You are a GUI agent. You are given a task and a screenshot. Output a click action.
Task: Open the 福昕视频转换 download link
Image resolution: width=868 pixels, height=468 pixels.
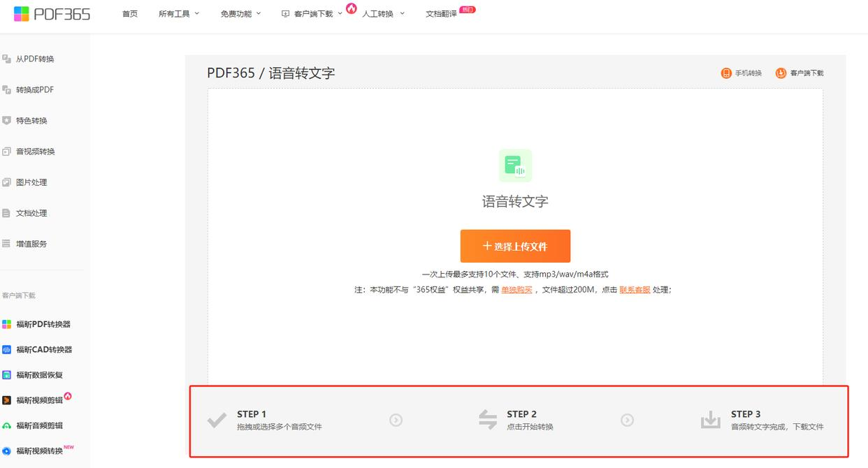click(x=39, y=451)
